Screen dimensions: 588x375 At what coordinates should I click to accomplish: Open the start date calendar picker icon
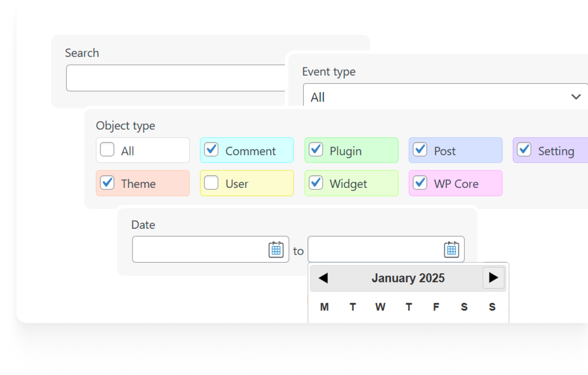tap(277, 249)
